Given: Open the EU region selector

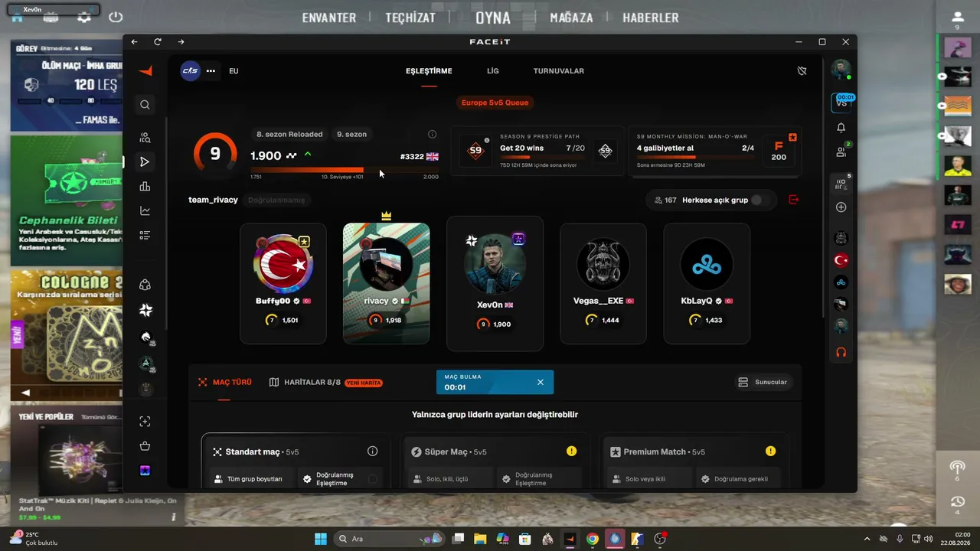Looking at the screenshot, I should point(234,71).
